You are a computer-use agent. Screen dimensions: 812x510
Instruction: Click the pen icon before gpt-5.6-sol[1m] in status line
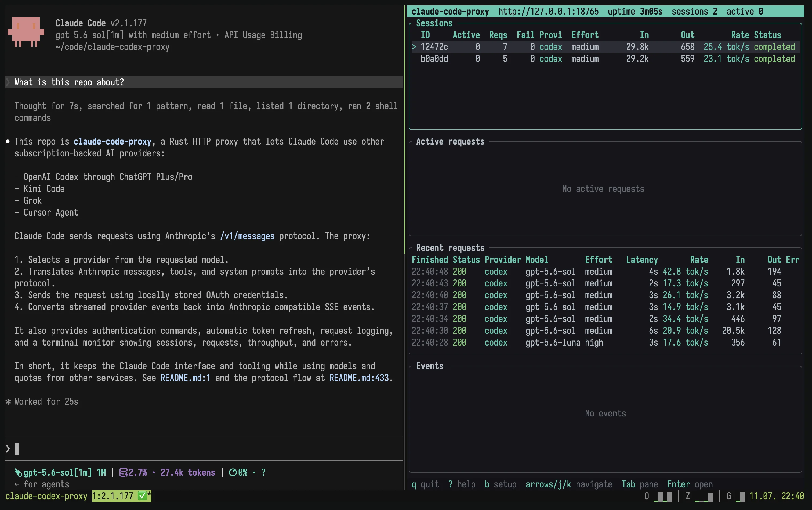pyautogui.click(x=18, y=473)
